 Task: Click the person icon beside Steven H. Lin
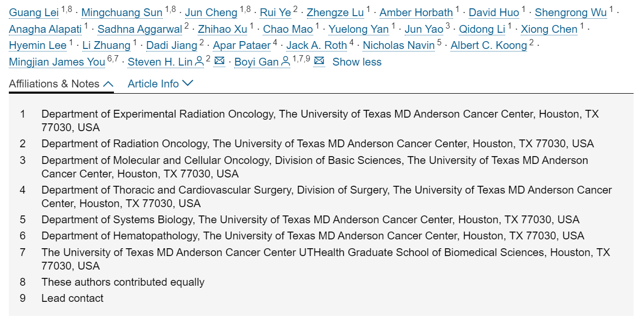(x=199, y=62)
